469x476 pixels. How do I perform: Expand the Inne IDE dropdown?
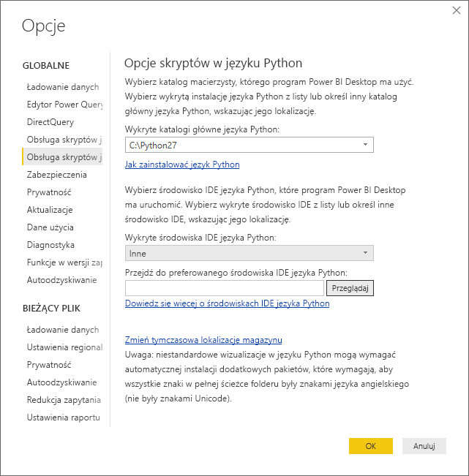(x=249, y=253)
